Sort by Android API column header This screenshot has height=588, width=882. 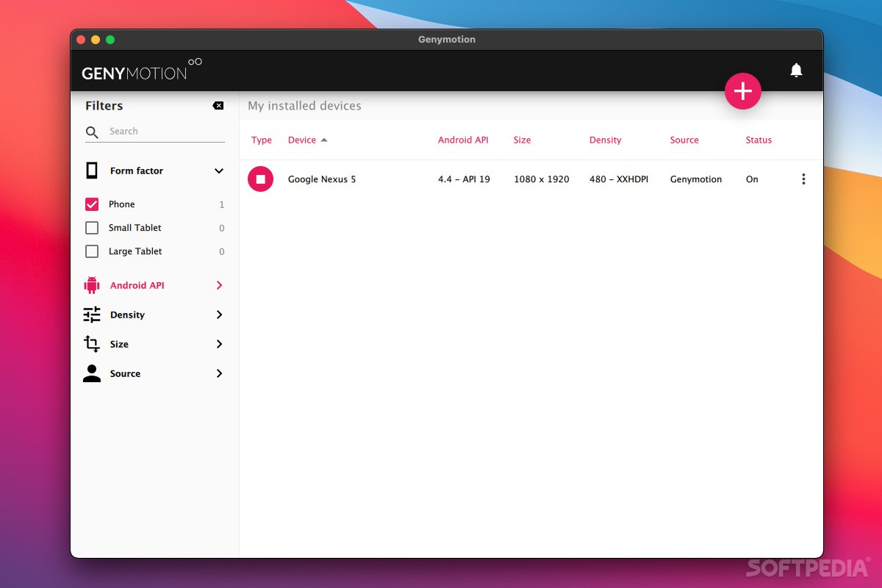pyautogui.click(x=463, y=140)
